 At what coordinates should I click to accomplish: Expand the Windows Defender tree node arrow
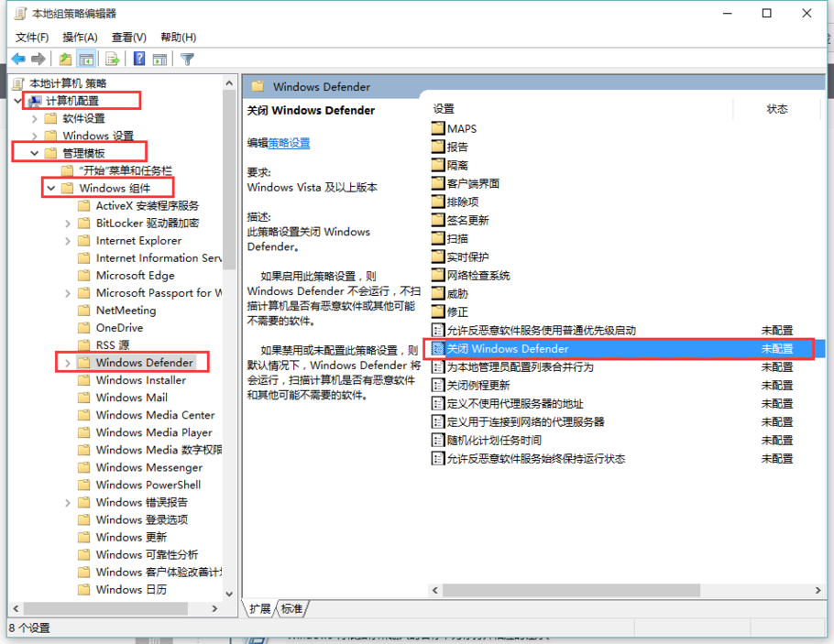[x=68, y=363]
